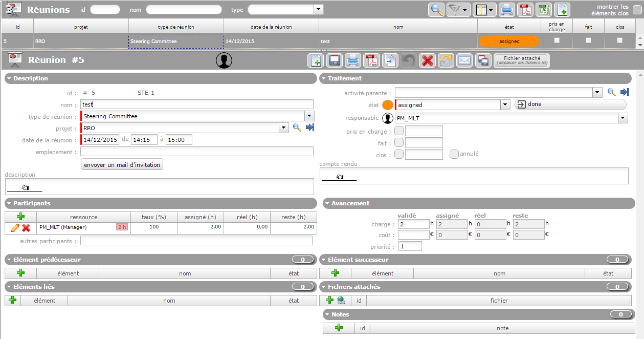Delete meeting #5 using the red X icon

click(427, 60)
